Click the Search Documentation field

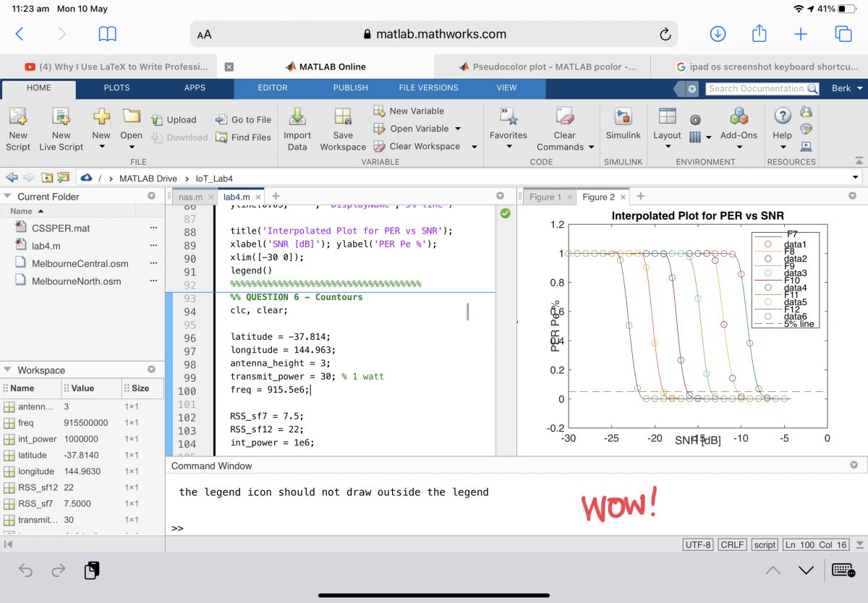(760, 90)
